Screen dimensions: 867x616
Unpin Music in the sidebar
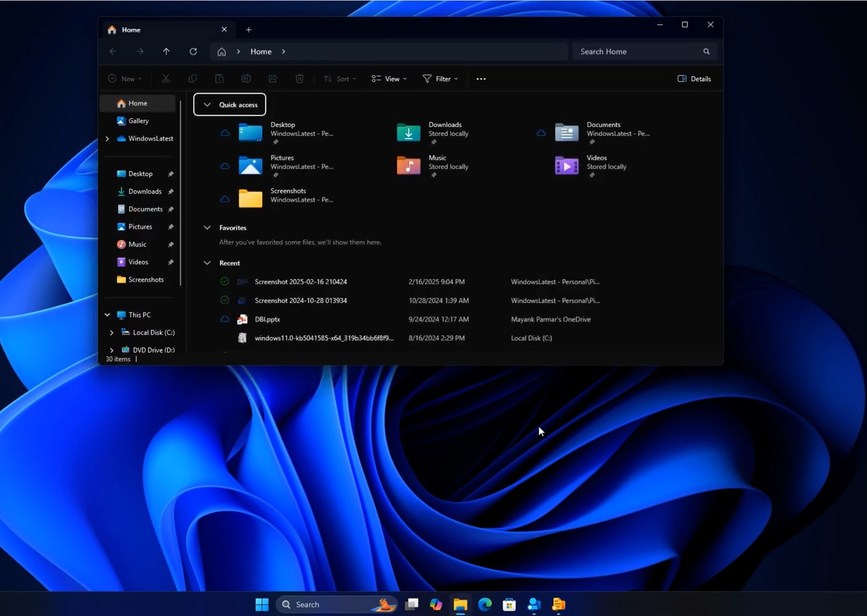pyautogui.click(x=171, y=245)
